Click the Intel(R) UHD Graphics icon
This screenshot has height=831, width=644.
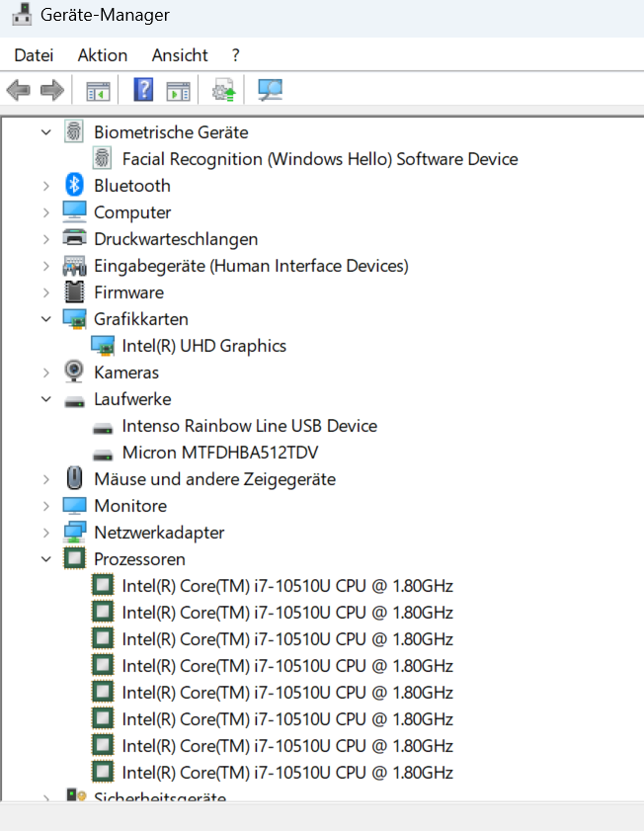click(102, 346)
